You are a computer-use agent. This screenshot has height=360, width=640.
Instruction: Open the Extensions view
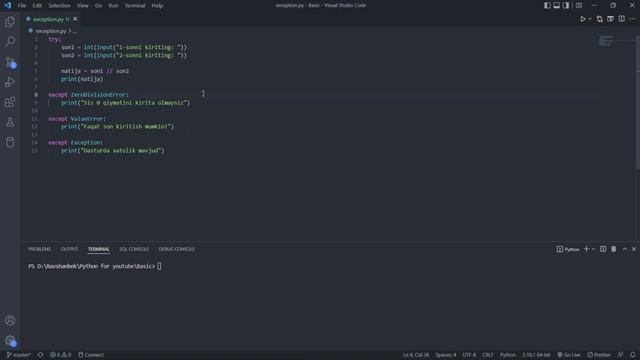tap(10, 102)
